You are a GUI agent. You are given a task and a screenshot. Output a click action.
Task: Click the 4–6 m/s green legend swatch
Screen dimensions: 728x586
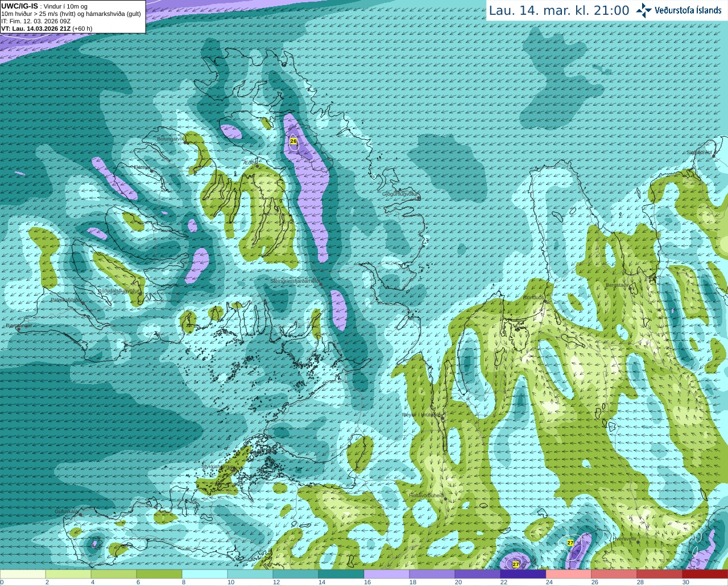[114, 574]
